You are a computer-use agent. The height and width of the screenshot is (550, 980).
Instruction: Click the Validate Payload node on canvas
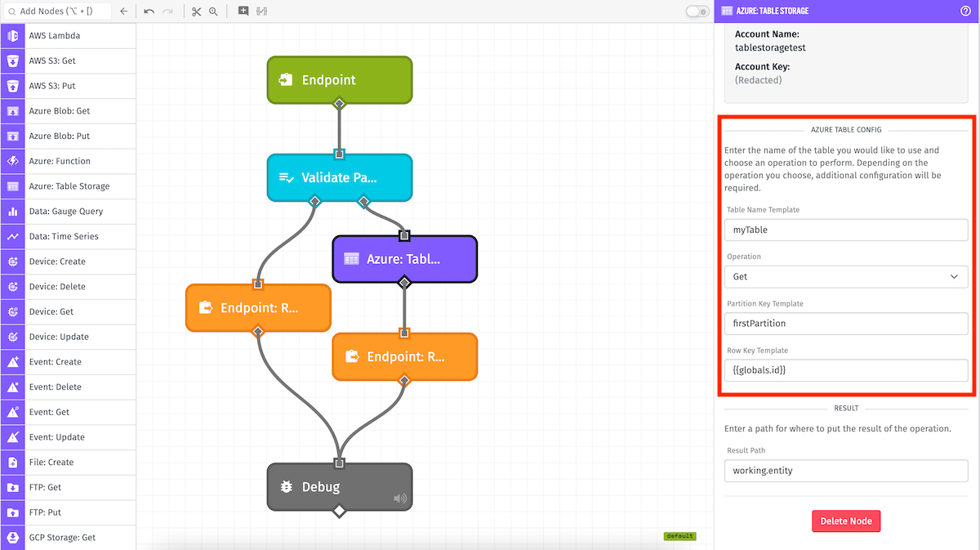coord(340,177)
